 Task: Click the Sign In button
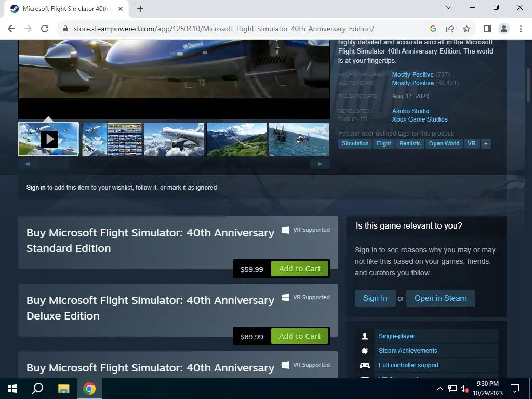click(375, 298)
